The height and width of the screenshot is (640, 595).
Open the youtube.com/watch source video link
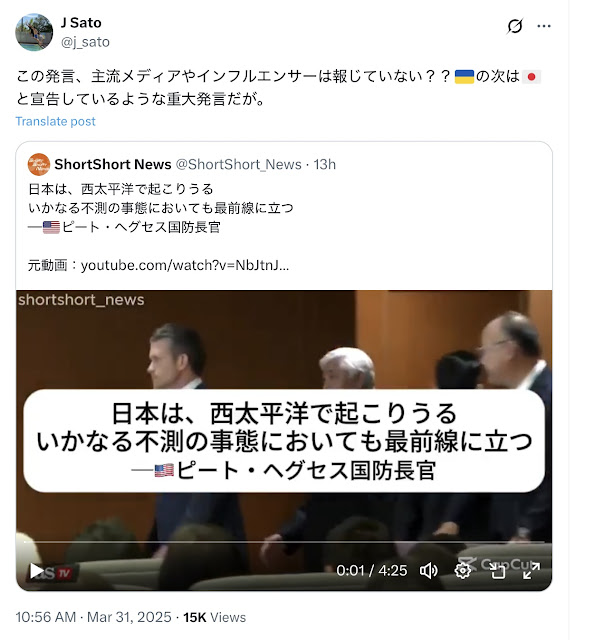185,265
